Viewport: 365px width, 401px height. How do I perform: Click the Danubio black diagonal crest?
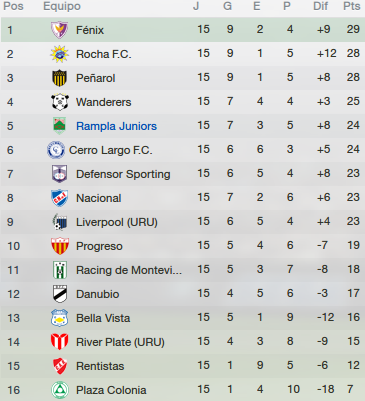pyautogui.click(x=60, y=294)
